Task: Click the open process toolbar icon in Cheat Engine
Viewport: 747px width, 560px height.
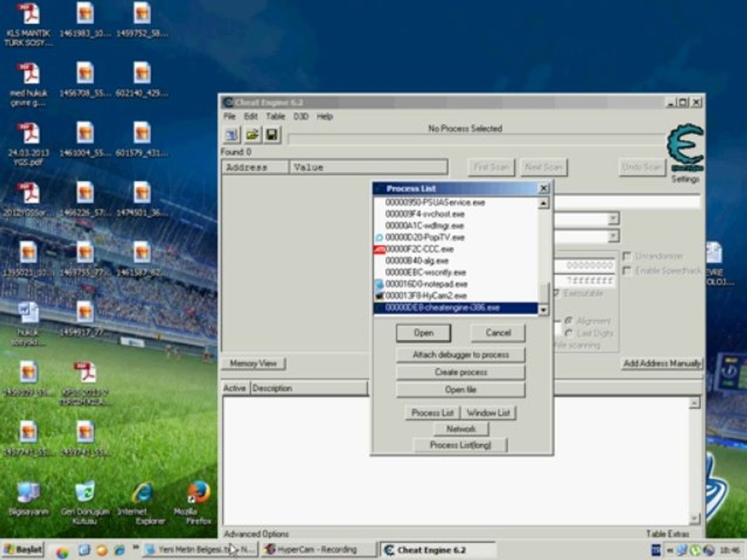Action: (232, 135)
